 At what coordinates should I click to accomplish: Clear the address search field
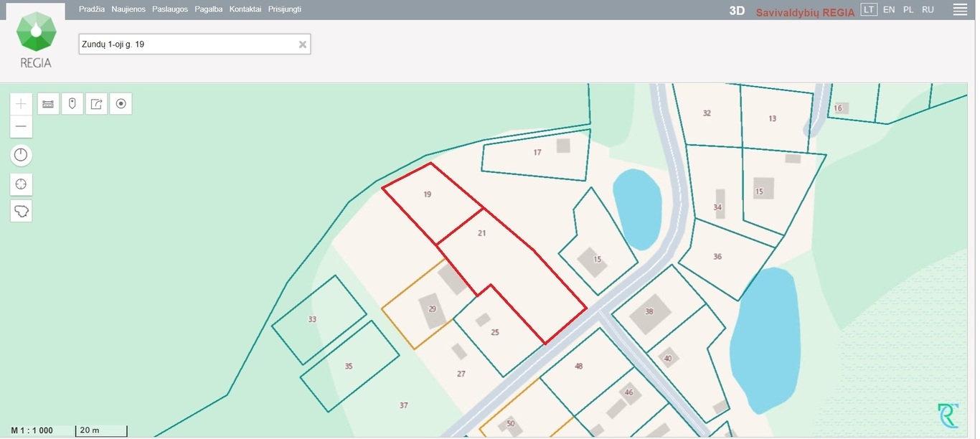(303, 44)
